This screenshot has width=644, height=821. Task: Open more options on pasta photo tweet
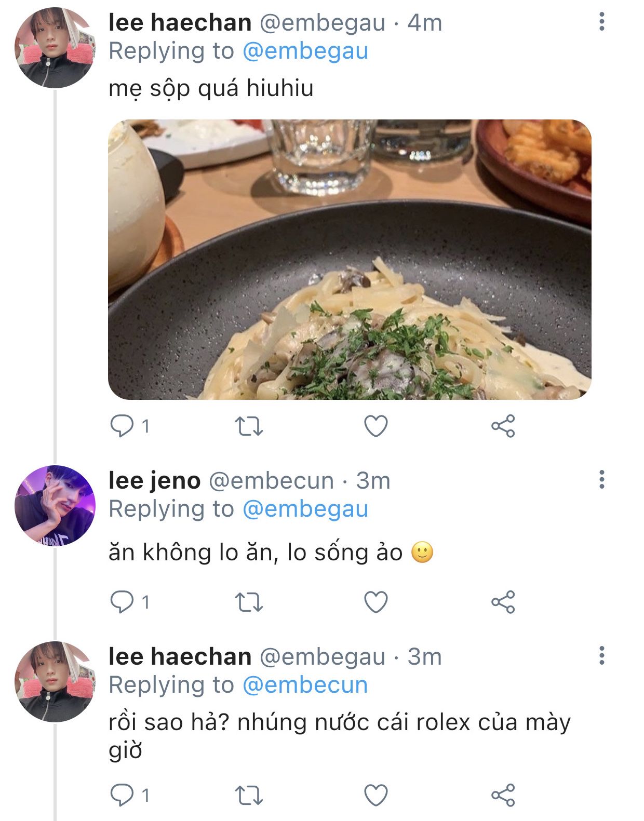(x=601, y=22)
